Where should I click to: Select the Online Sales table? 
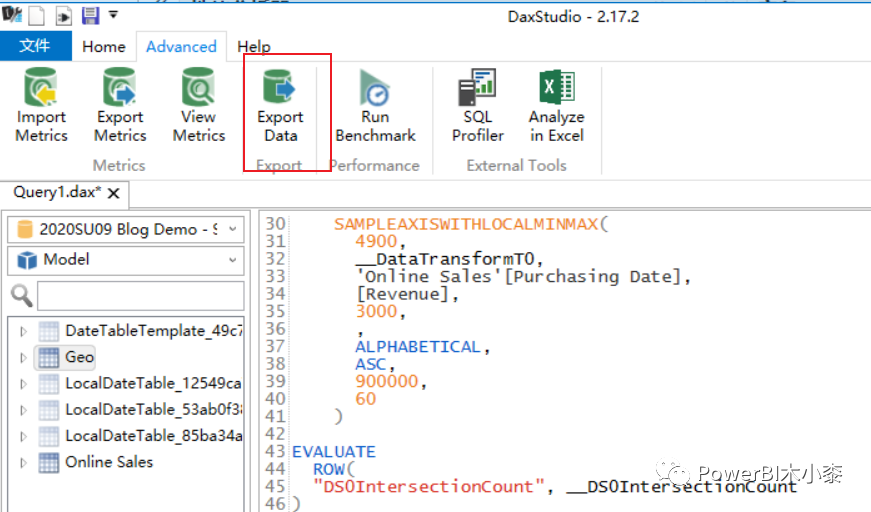pos(109,462)
